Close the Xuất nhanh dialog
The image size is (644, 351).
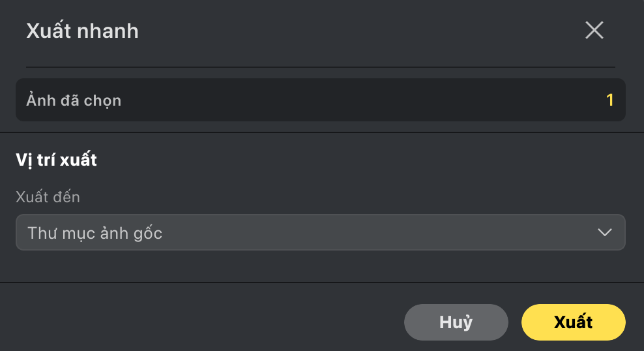pyautogui.click(x=594, y=30)
